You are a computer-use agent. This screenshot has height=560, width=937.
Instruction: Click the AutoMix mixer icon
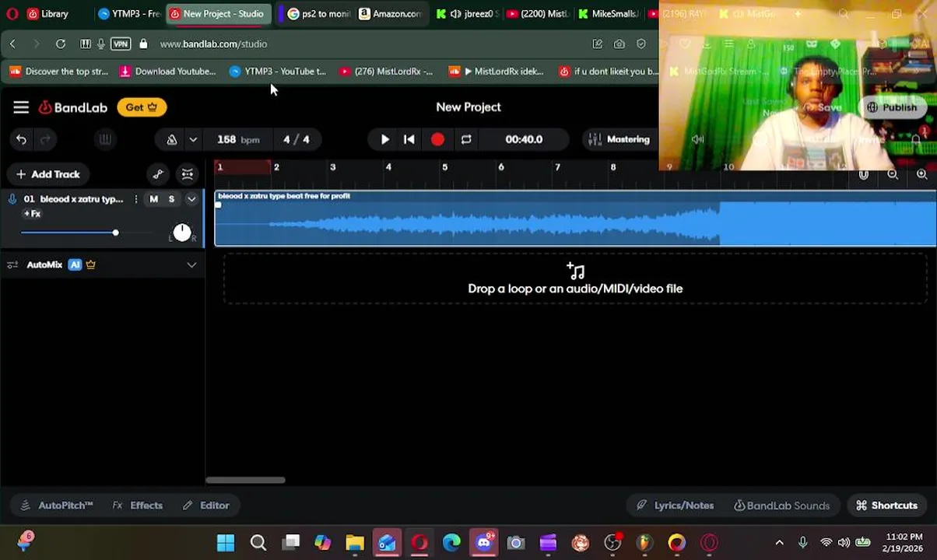click(x=12, y=265)
